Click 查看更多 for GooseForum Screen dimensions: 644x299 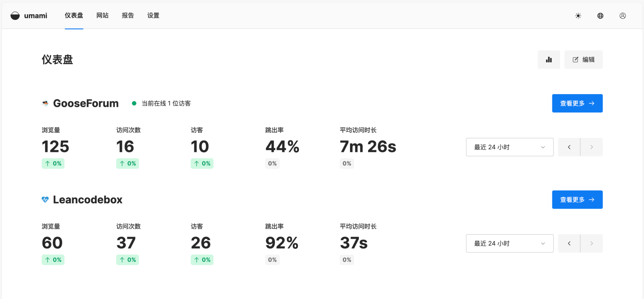tap(577, 103)
